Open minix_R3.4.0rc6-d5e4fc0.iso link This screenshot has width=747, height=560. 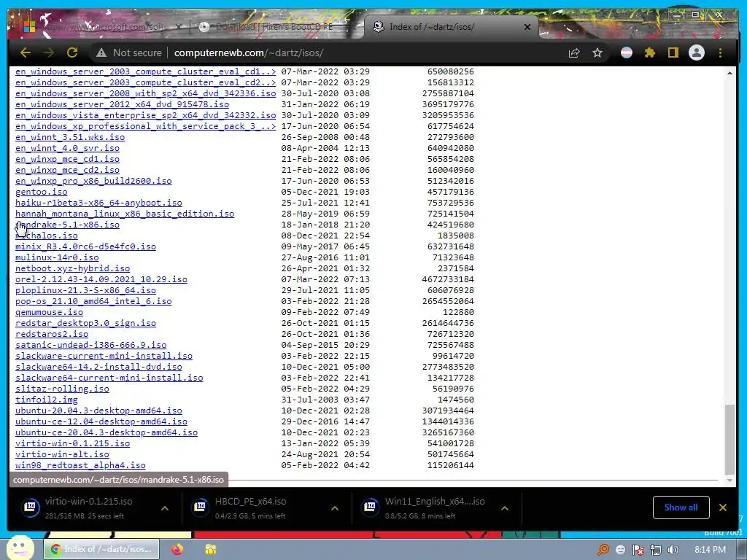pyautogui.click(x=86, y=246)
